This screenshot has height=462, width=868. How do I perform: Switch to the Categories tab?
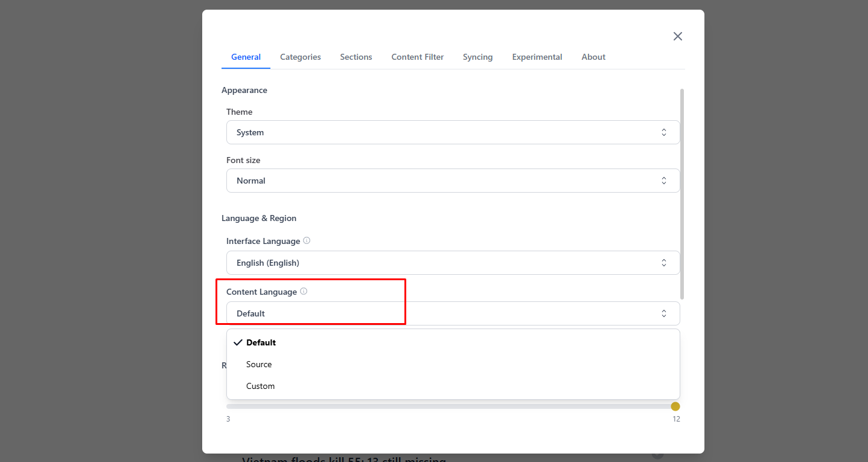[301, 57]
